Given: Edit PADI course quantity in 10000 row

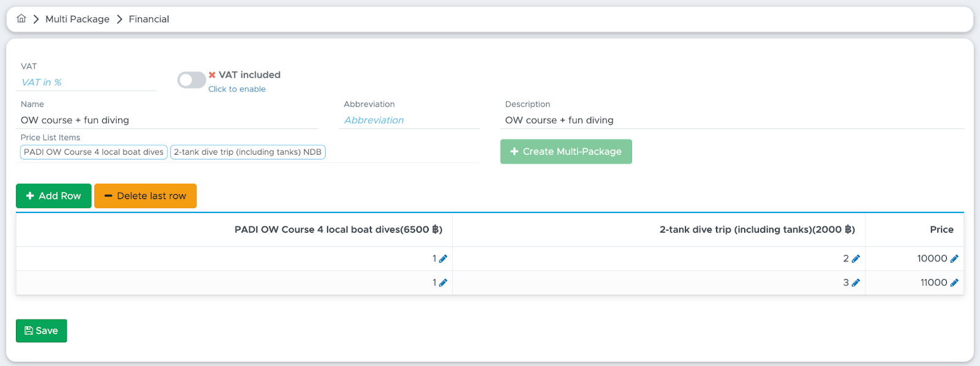Looking at the screenshot, I should (443, 259).
